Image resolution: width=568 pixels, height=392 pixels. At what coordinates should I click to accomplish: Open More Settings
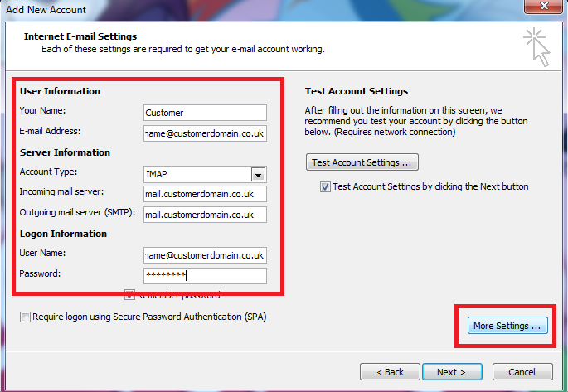507,326
